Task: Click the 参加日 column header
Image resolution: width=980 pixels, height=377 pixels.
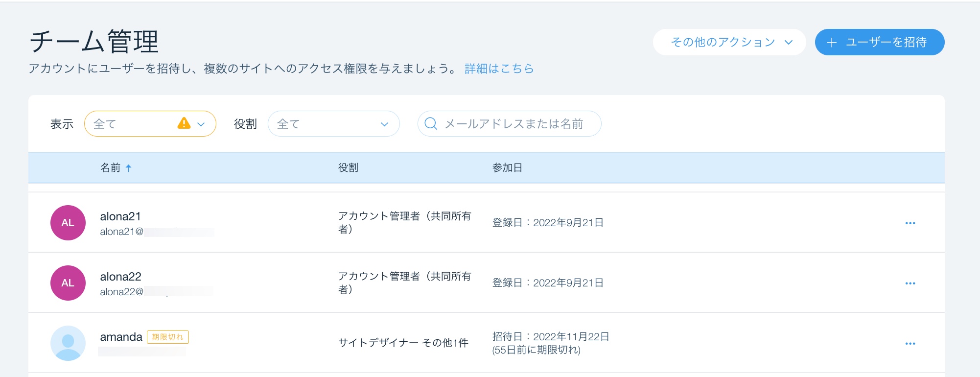Action: click(507, 168)
